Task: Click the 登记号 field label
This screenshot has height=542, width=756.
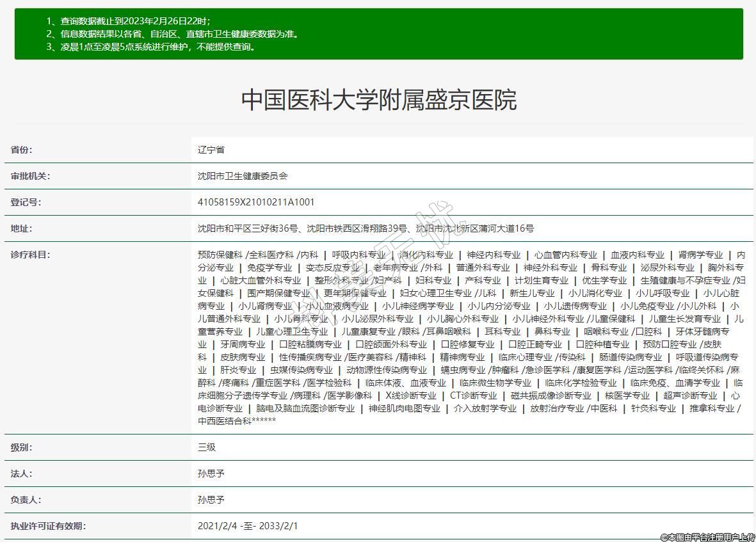Action: click(x=26, y=202)
